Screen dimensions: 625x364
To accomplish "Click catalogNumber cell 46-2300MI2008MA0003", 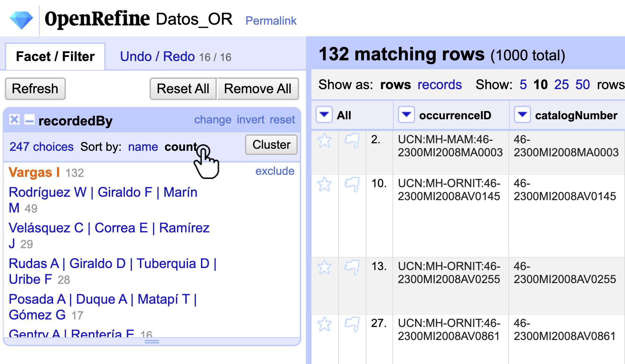I will tap(566, 146).
